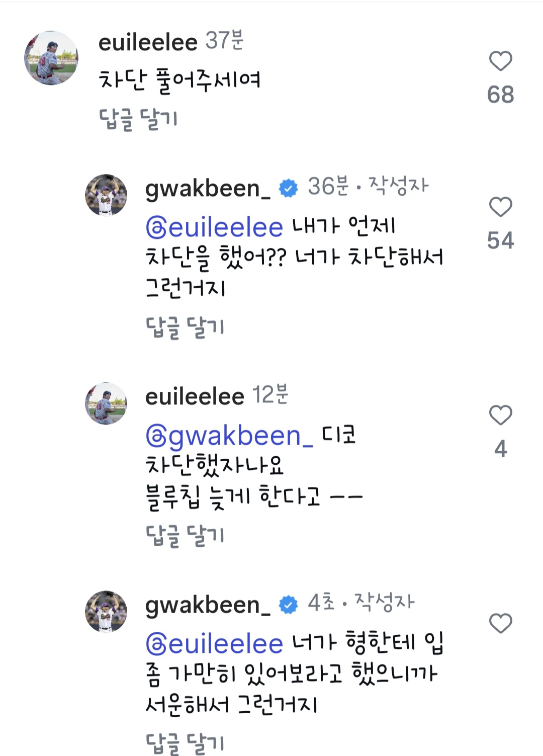Tap the verified badge on 36분 reply

(x=288, y=188)
